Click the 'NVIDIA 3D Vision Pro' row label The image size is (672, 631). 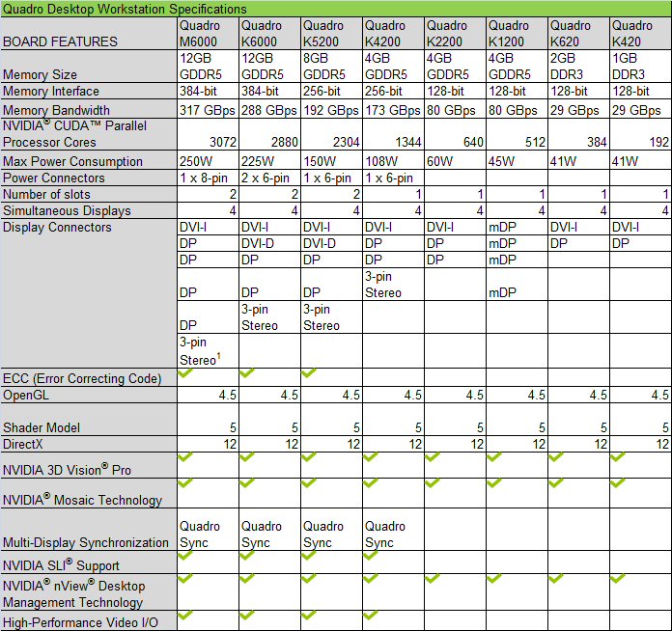coord(67,470)
